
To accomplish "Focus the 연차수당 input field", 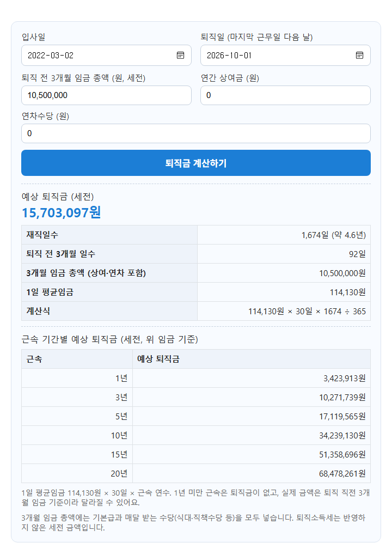I will pos(195,133).
